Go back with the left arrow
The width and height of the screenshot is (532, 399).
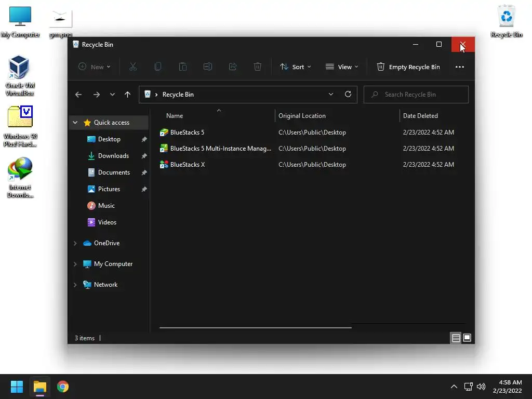coord(78,95)
